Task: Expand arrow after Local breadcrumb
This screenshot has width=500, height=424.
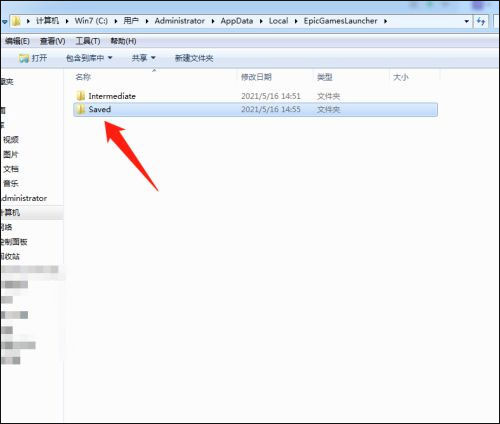Action: point(296,21)
